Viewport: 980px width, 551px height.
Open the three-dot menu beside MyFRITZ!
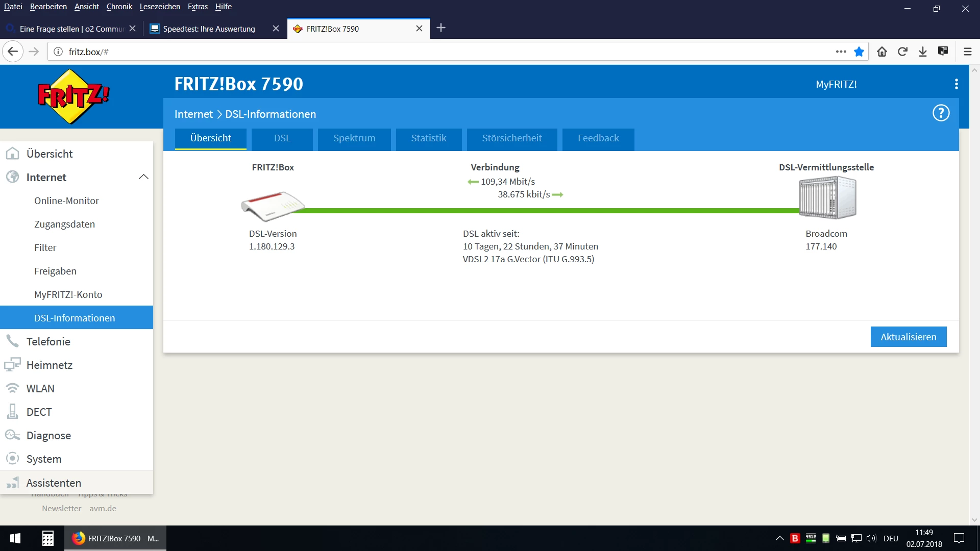956,84
